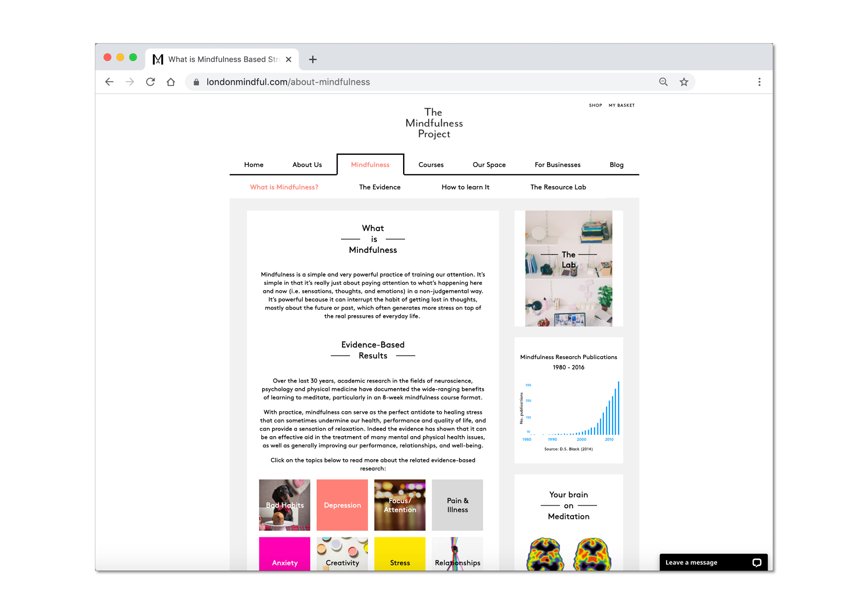Click the Evidence-Based Results heading
Image resolution: width=868 pixels, height=614 pixels.
[x=373, y=350]
